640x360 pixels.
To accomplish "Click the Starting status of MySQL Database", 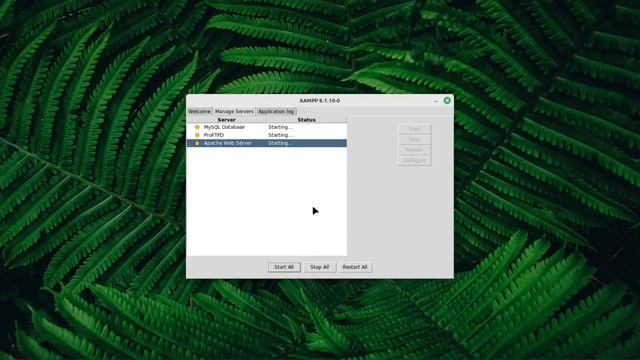I will tap(280, 127).
